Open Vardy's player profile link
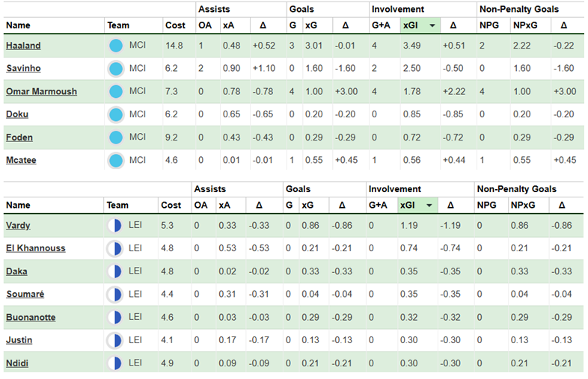This screenshot has height=379, width=588. 18,225
